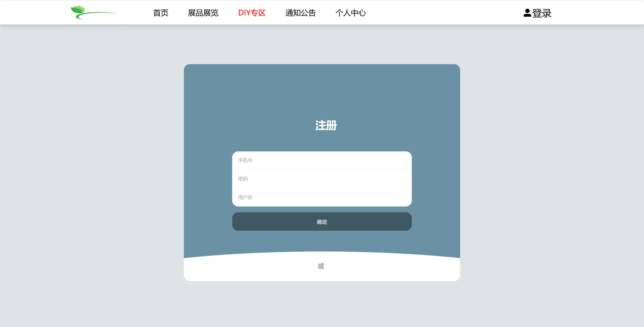
Task: Click the 或 text below the form
Action: pos(321,266)
